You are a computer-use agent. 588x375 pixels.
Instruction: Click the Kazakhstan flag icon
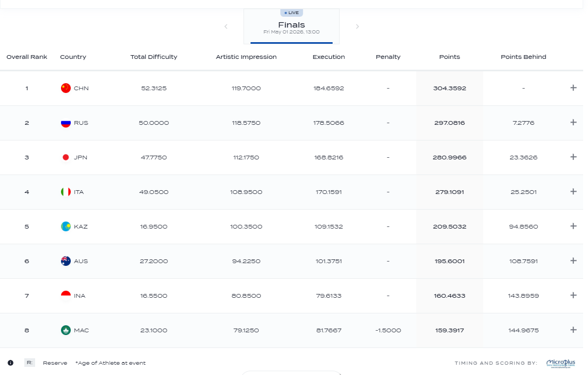pos(66,226)
